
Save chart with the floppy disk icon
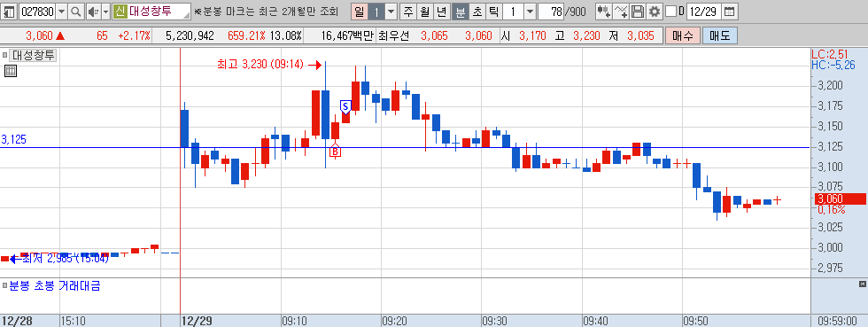(638, 12)
